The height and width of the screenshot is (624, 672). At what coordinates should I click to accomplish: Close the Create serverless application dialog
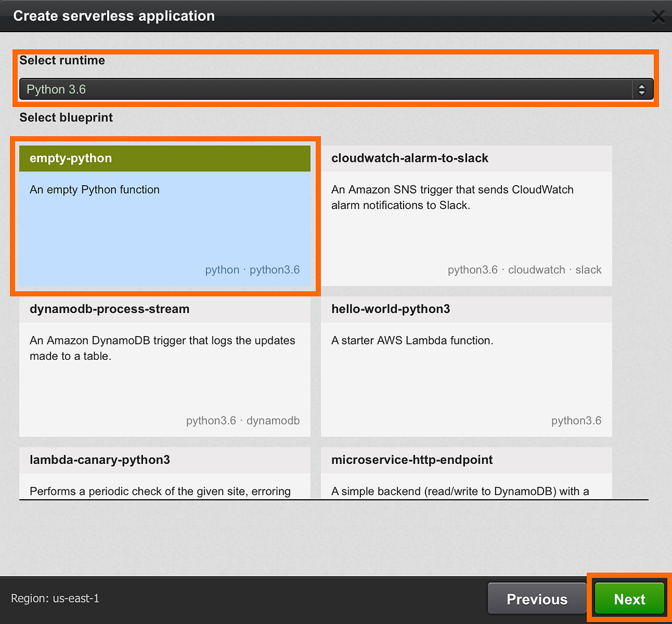click(658, 16)
